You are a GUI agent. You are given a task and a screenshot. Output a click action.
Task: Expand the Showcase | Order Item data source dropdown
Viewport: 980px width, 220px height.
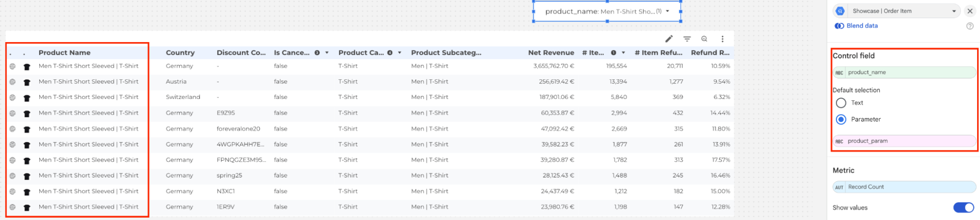(954, 11)
